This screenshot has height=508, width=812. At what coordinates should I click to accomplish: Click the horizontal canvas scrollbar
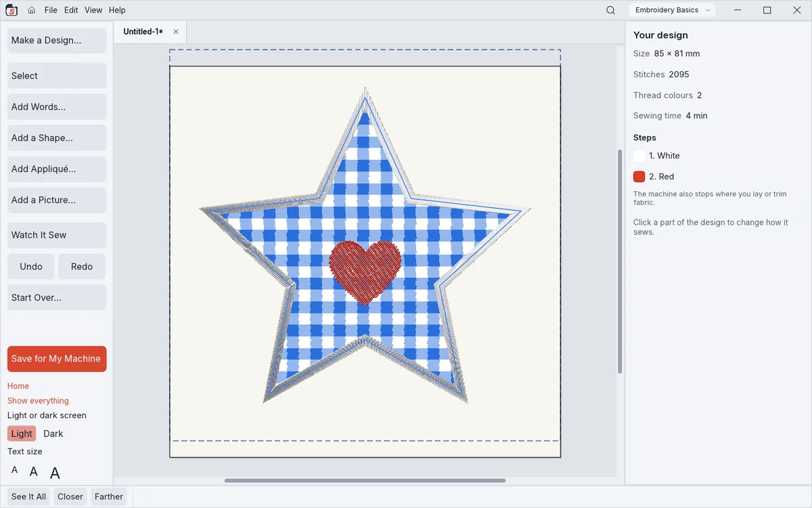[365, 481]
